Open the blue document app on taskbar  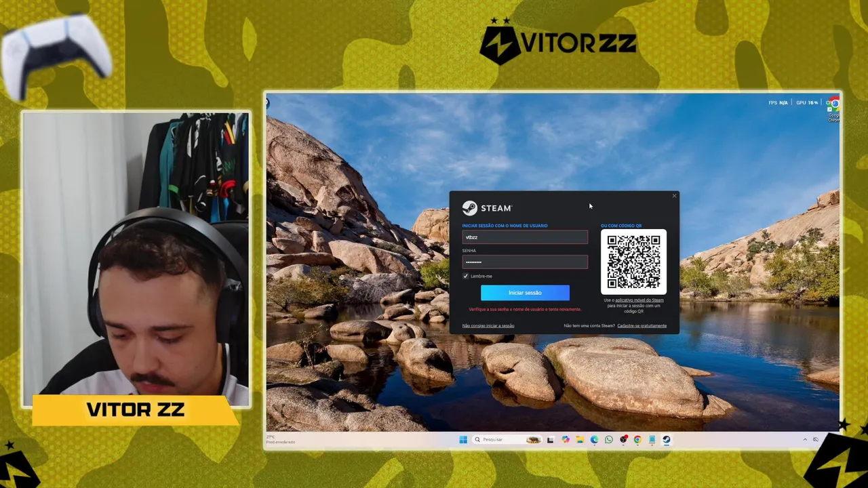(x=652, y=440)
